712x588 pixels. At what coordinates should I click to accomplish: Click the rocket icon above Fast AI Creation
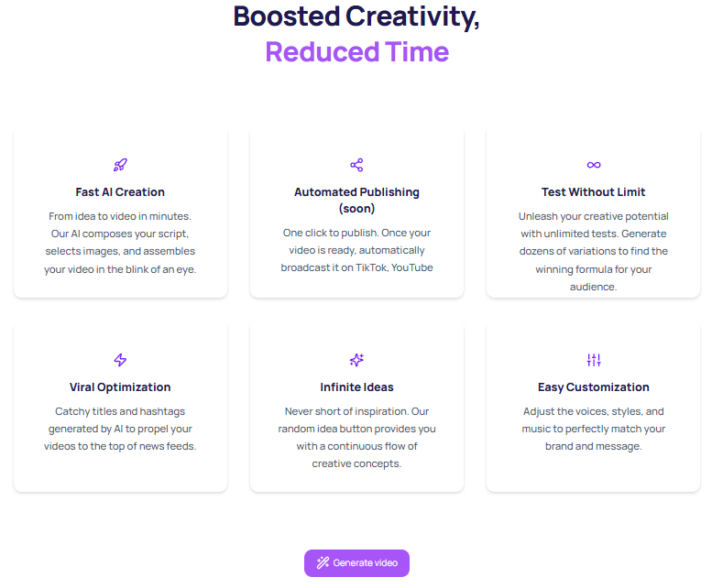click(120, 165)
